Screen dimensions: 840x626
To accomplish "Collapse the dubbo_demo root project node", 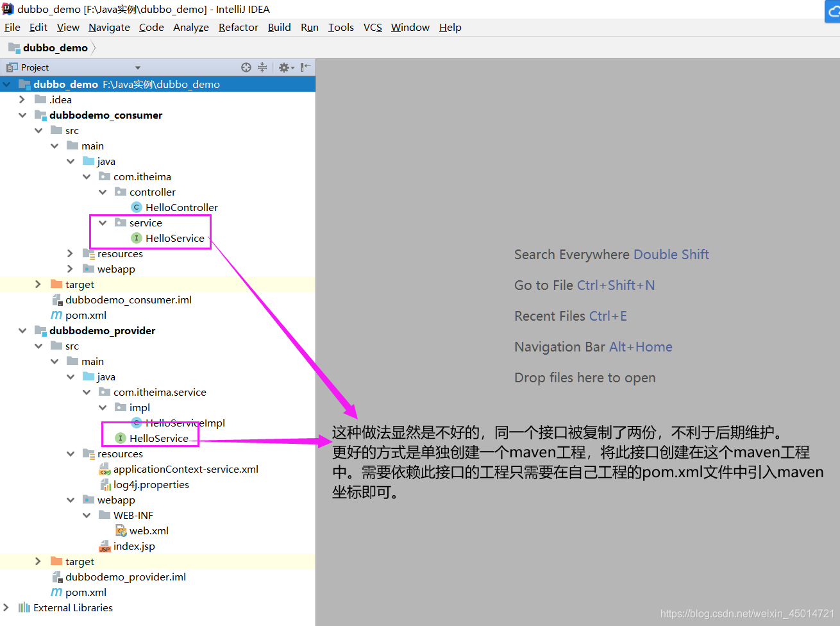I will click(7, 84).
